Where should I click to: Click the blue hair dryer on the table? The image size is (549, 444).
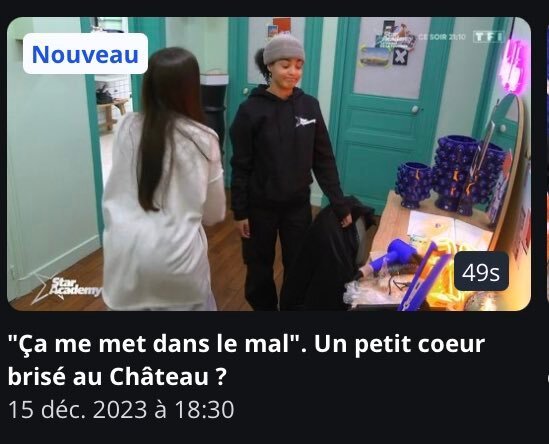[x=395, y=254]
